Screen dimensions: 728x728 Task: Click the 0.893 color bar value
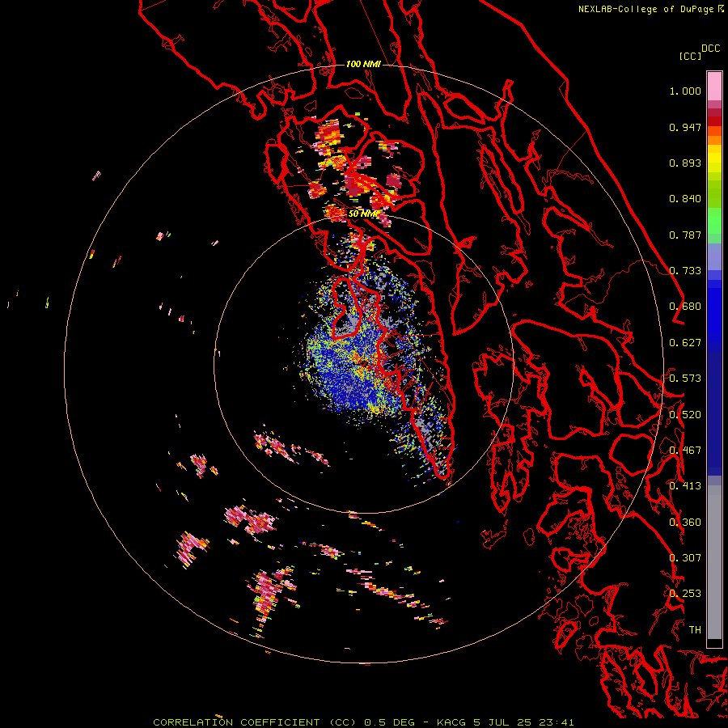[685, 163]
